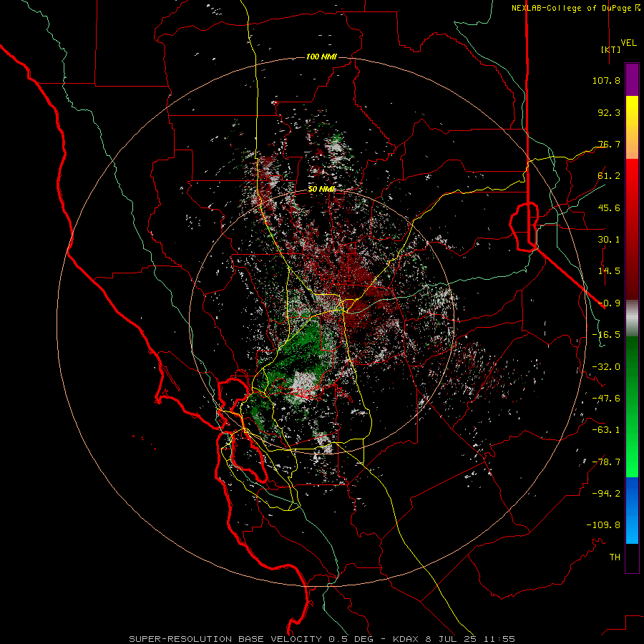Click the 45.6 velocity scale label

(609, 208)
